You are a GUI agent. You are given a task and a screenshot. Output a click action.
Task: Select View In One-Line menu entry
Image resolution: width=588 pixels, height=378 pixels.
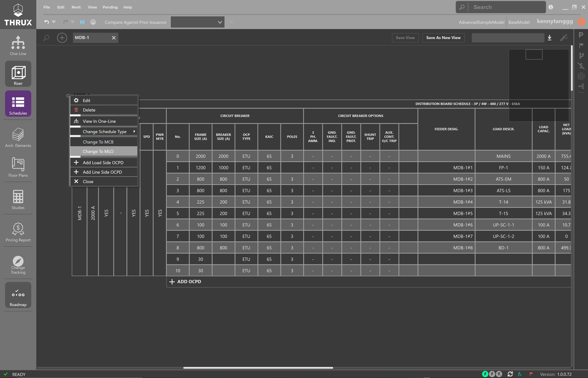tap(103, 121)
